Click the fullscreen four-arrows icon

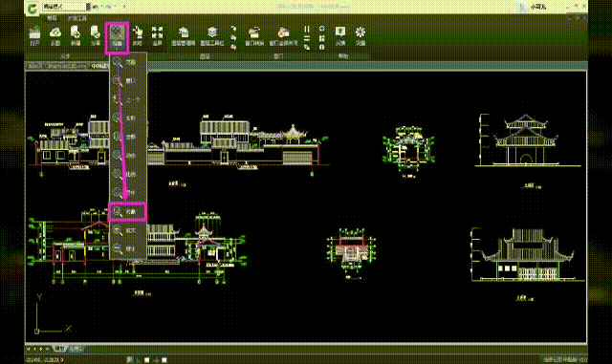[157, 36]
